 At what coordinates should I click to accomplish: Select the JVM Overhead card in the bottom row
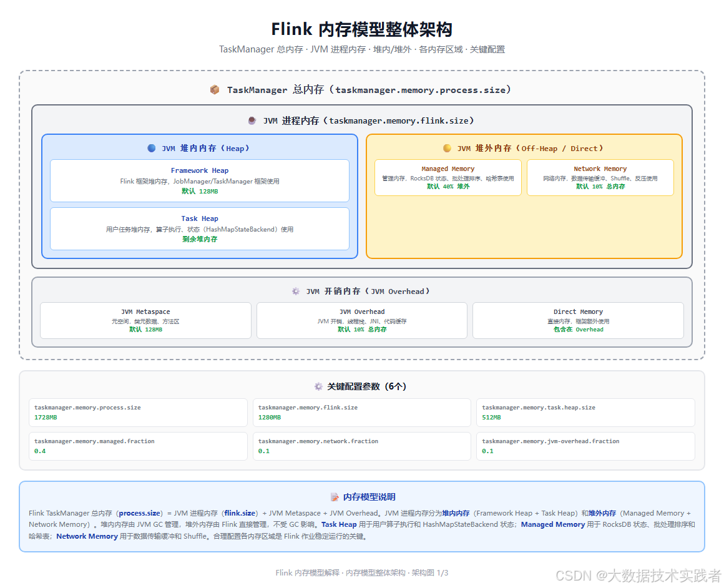tap(362, 321)
